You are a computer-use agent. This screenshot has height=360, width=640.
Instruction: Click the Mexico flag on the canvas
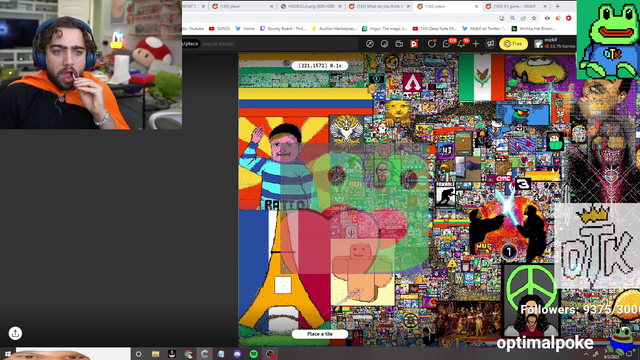click(x=482, y=77)
